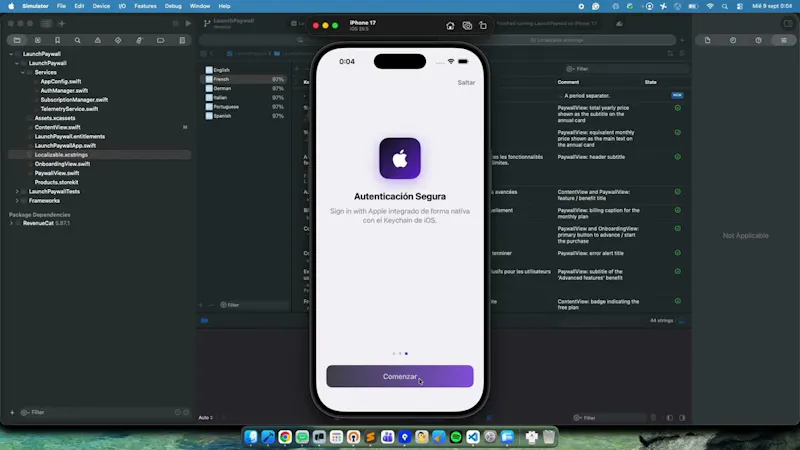Open TelemetryService.swift file

tap(69, 109)
